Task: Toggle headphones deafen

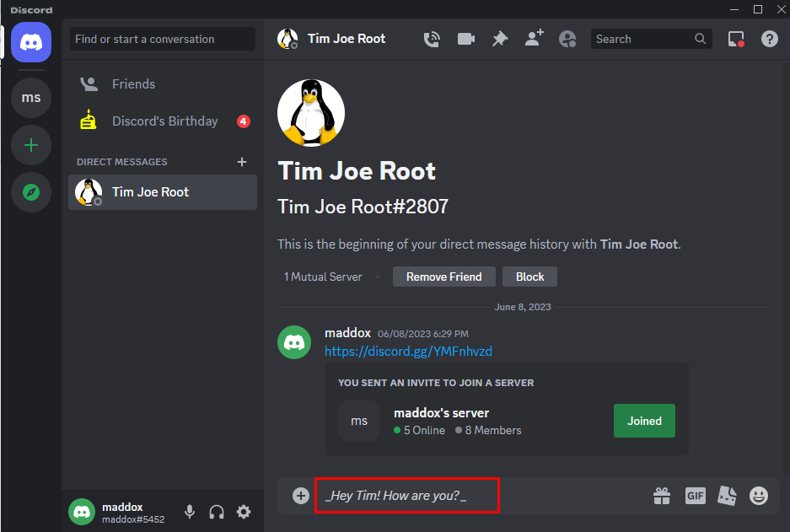Action: click(217, 512)
